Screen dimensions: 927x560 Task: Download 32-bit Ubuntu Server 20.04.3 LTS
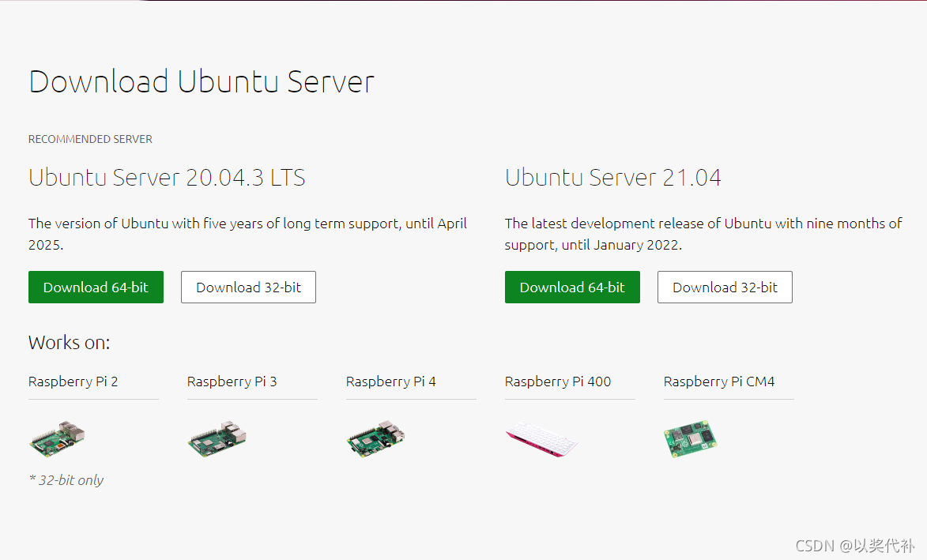(248, 287)
